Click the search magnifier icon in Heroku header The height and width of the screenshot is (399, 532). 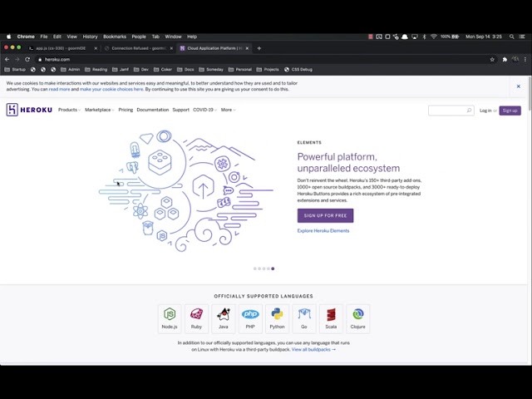(469, 111)
